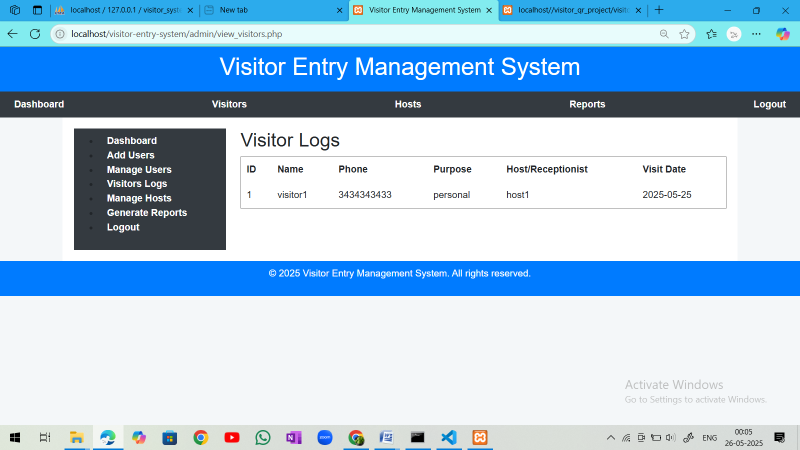Open the workspaces icon in title bar
This screenshot has width=800, height=450.
[x=15, y=10]
